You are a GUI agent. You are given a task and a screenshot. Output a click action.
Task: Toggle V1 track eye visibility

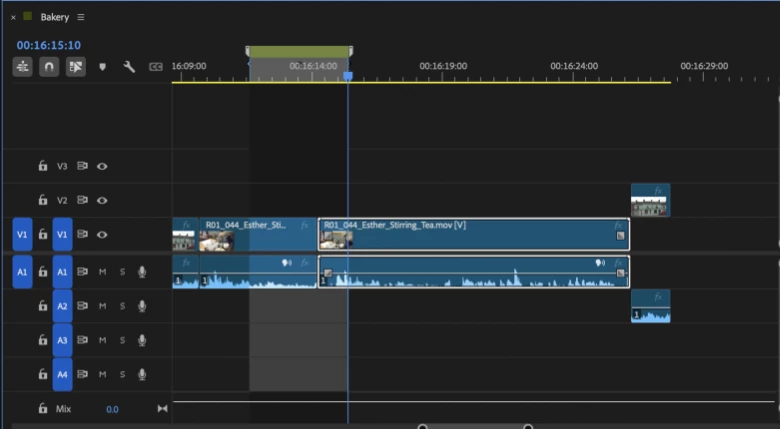(x=102, y=234)
